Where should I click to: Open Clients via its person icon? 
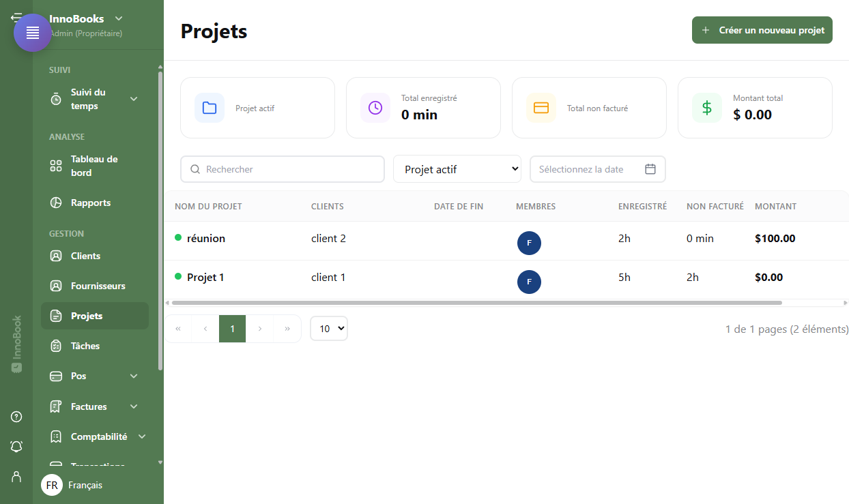point(56,256)
